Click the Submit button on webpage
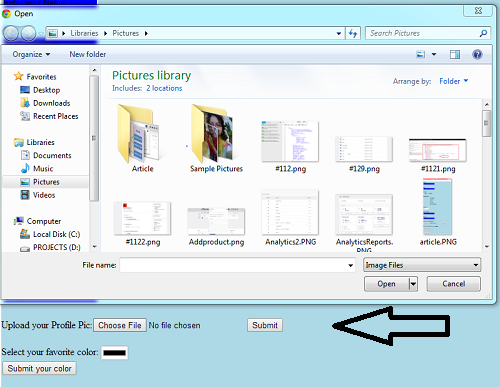The width and height of the screenshot is (500, 387). point(265,325)
